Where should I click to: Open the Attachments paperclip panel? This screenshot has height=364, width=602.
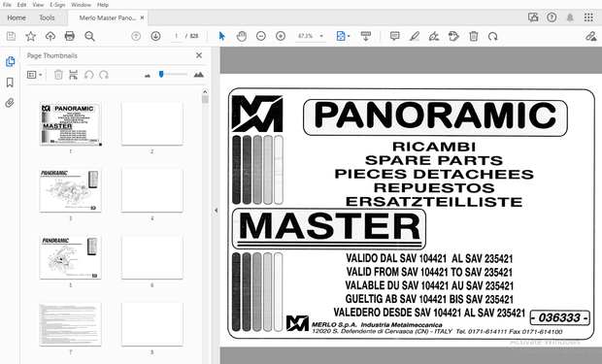pyautogui.click(x=10, y=103)
